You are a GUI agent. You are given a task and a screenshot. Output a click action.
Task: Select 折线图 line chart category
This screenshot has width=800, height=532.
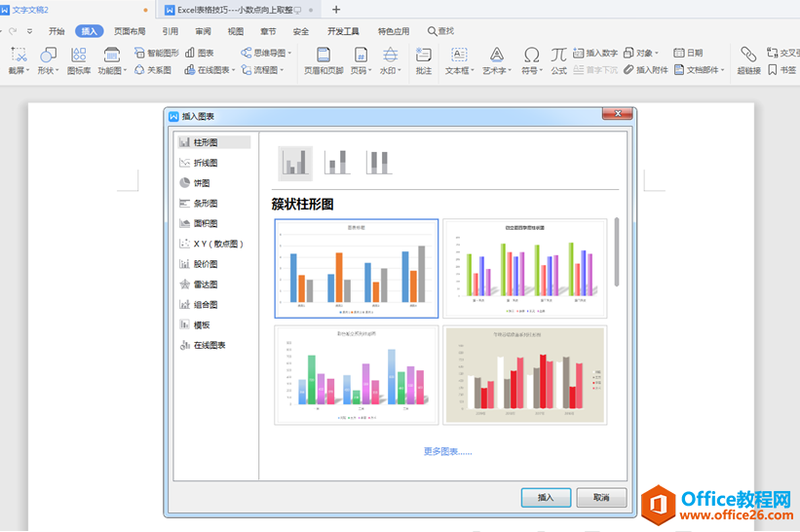coord(213,163)
